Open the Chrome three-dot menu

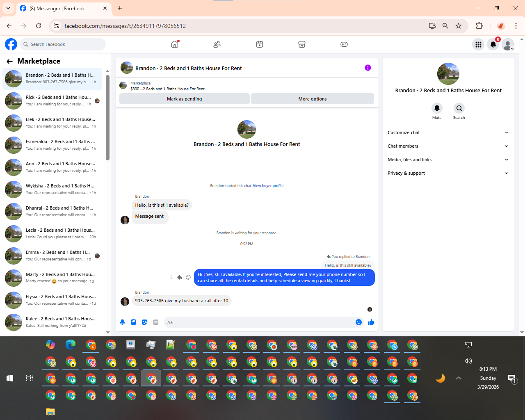point(516,26)
